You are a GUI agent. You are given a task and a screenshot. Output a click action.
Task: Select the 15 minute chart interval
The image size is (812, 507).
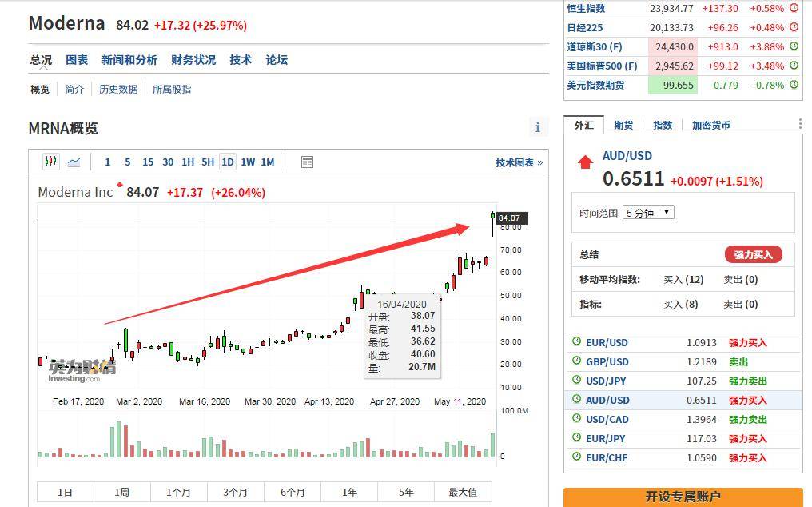pyautogui.click(x=148, y=162)
